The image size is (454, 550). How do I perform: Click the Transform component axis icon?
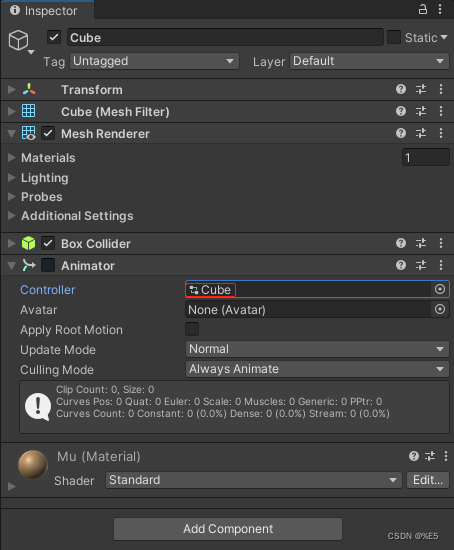(29, 89)
